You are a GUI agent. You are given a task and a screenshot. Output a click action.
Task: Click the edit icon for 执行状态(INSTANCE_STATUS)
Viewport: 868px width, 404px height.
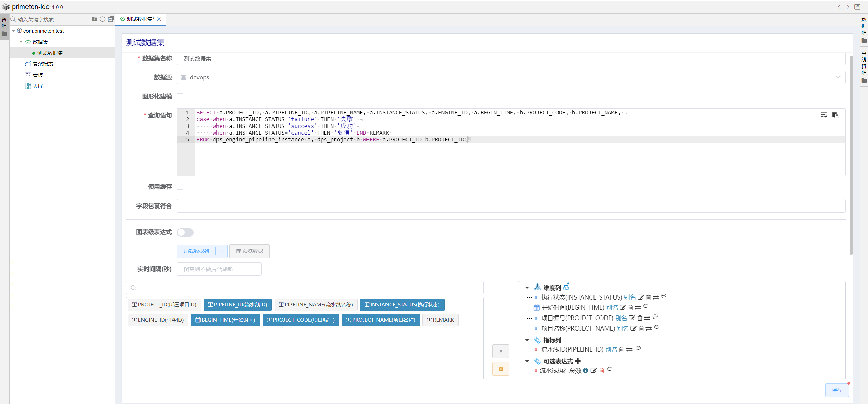[640, 297]
